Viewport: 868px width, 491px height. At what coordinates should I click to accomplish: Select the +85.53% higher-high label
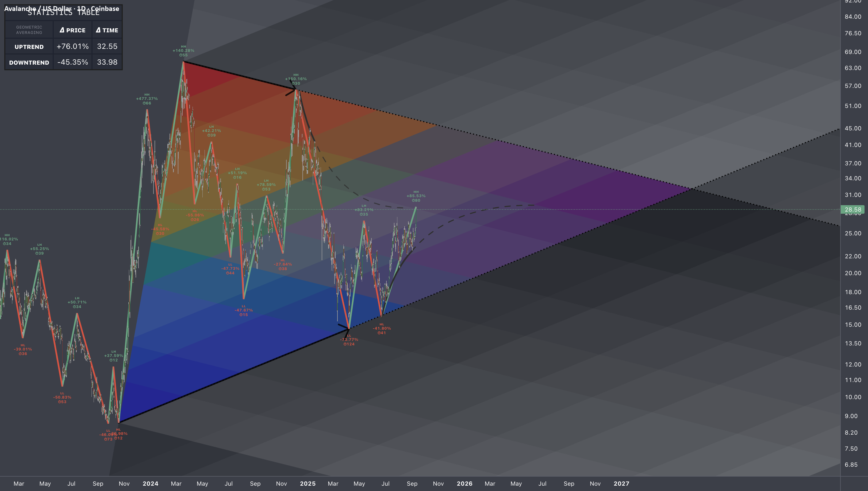coord(416,196)
